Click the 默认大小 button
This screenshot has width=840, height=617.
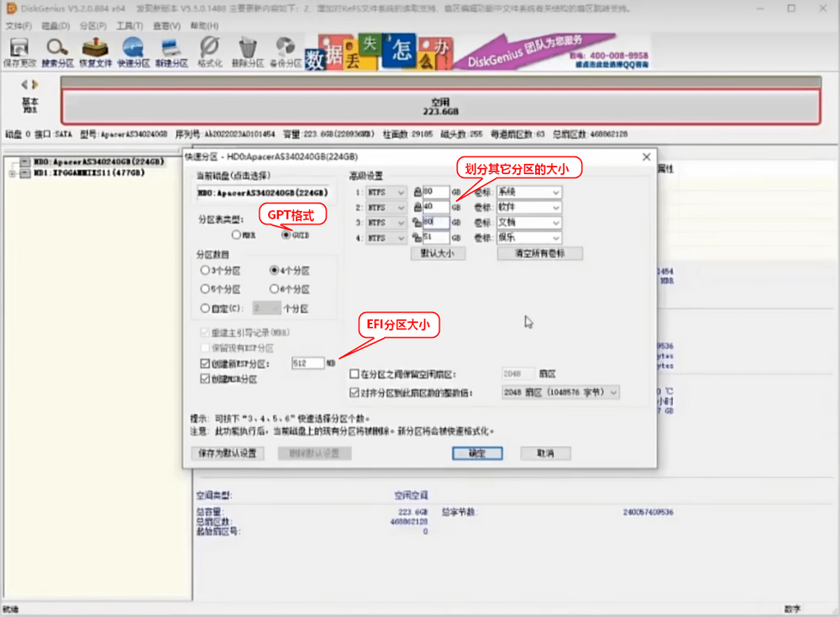pyautogui.click(x=438, y=253)
